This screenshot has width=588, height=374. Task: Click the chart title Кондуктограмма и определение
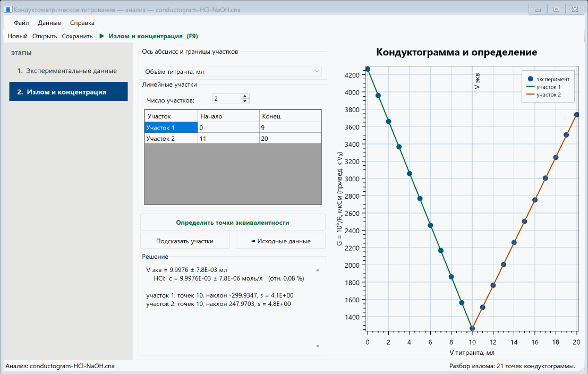pos(456,52)
